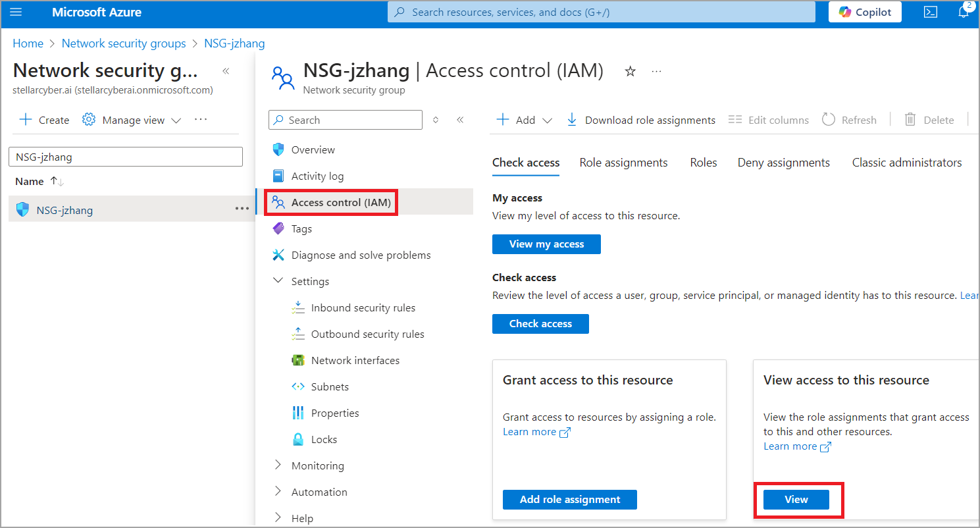Open Network interfaces page
The width and height of the screenshot is (980, 528).
pyautogui.click(x=355, y=361)
